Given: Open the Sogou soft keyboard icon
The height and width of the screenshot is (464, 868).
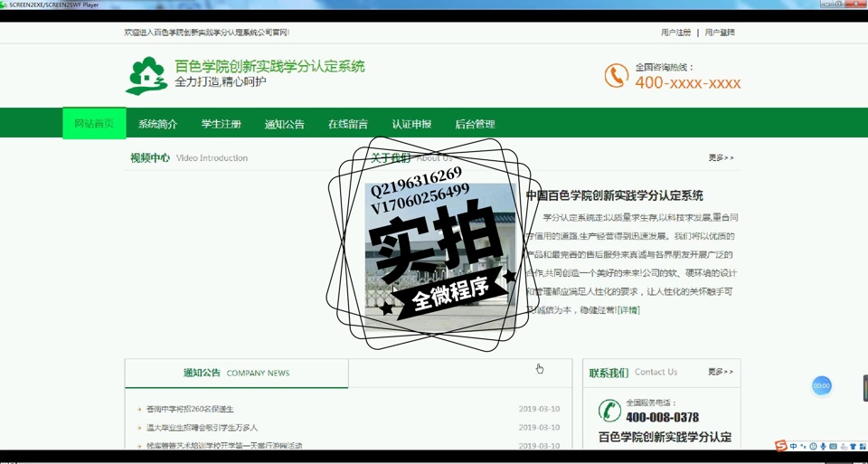Looking at the screenshot, I should point(833,446).
